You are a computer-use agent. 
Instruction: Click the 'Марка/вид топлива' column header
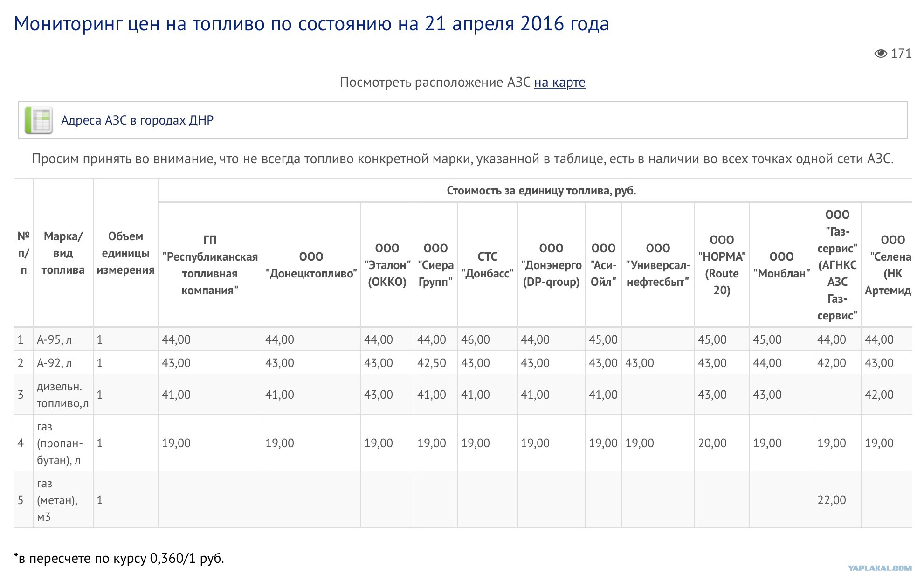pyautogui.click(x=63, y=253)
